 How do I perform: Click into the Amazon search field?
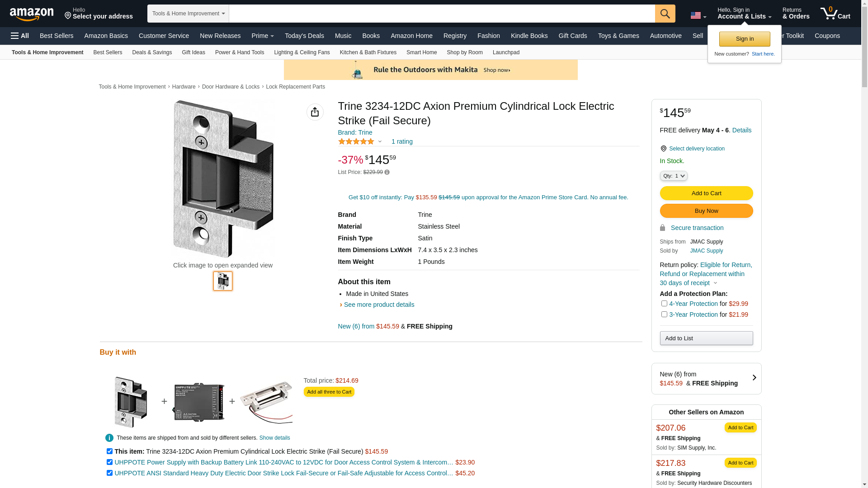(442, 14)
